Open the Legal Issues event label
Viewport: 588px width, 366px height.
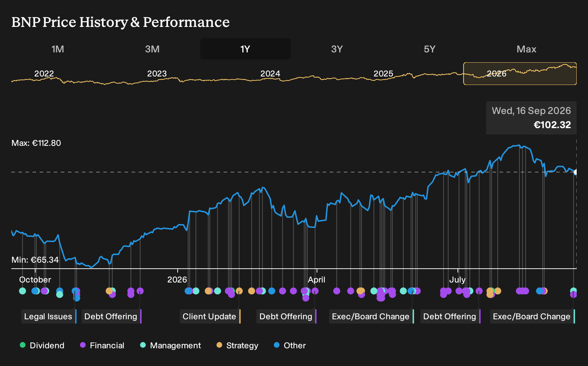click(49, 316)
